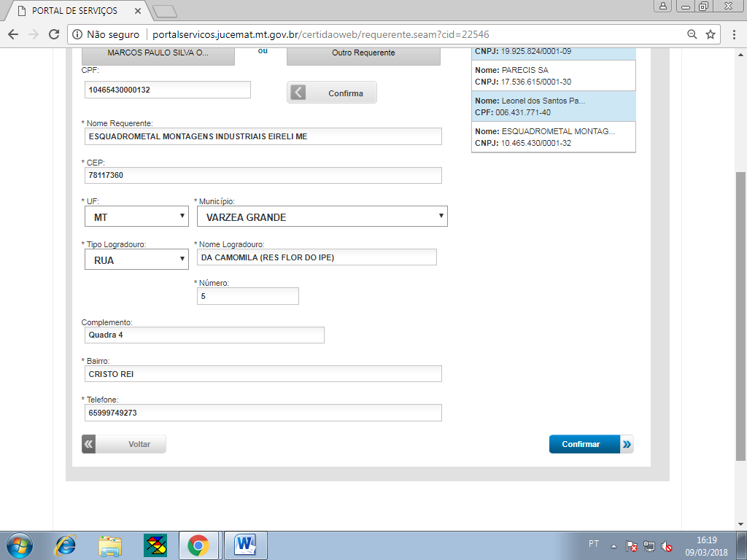Select requester MARCOS PAULO SILVA O... button

click(158, 55)
